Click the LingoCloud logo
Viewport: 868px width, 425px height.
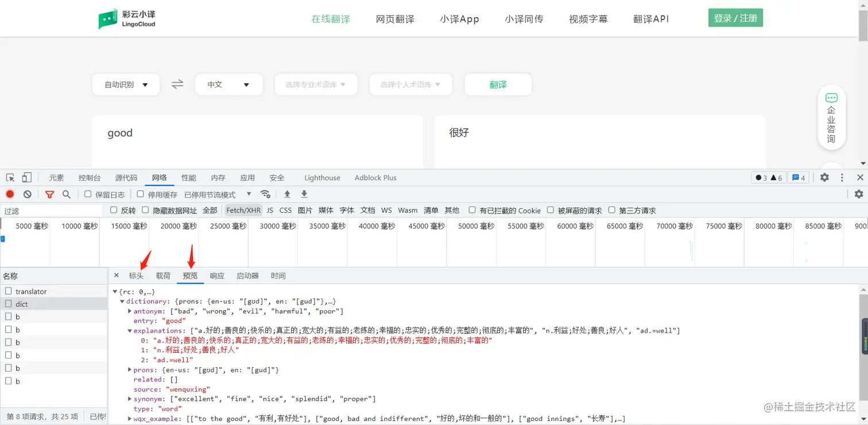[127, 19]
